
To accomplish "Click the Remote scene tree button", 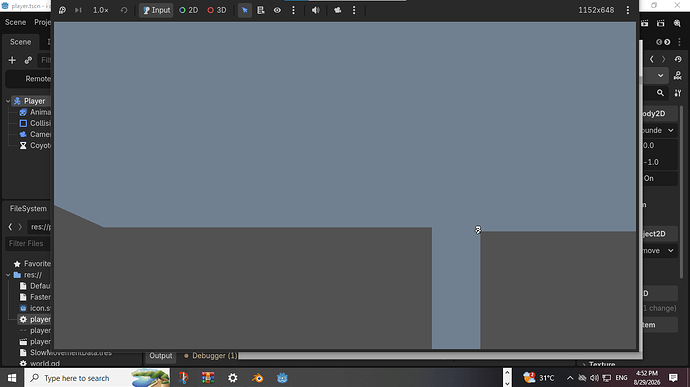I will (x=28, y=79).
